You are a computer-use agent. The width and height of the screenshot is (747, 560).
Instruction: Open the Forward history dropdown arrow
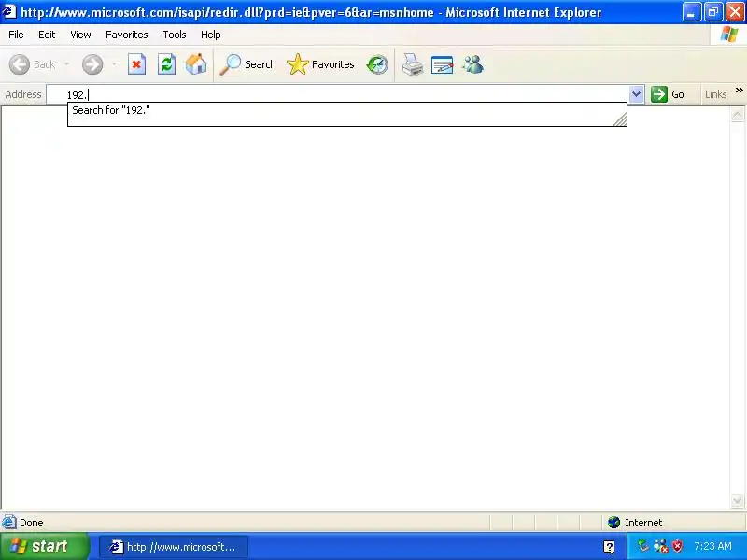(114, 64)
